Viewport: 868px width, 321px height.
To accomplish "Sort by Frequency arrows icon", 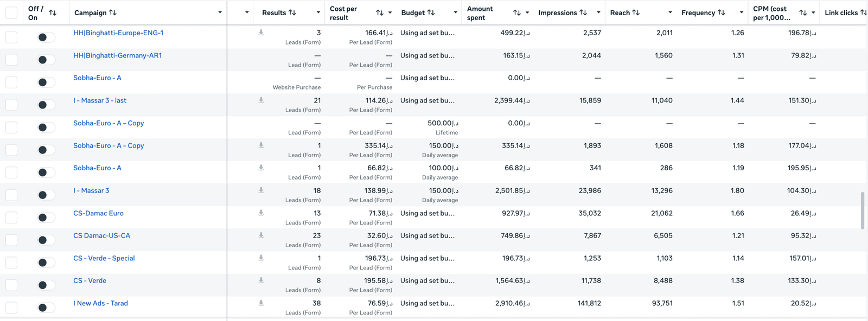I will pyautogui.click(x=722, y=12).
